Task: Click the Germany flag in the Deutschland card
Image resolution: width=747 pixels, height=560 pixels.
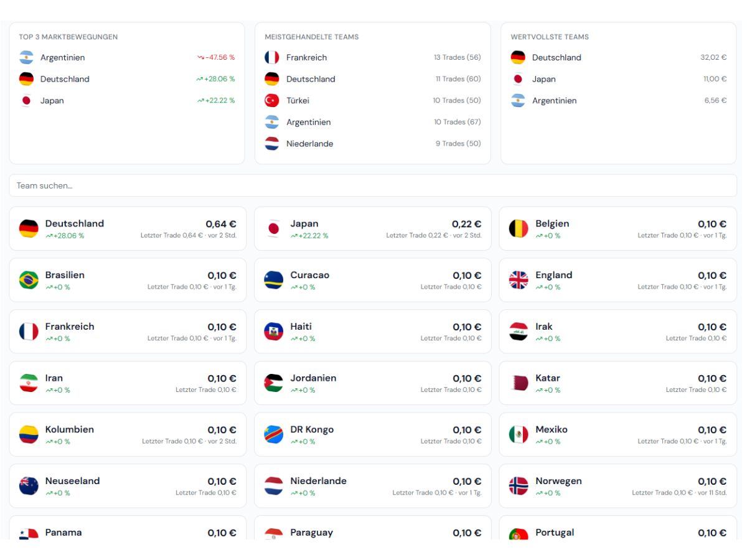Action: pyautogui.click(x=29, y=228)
